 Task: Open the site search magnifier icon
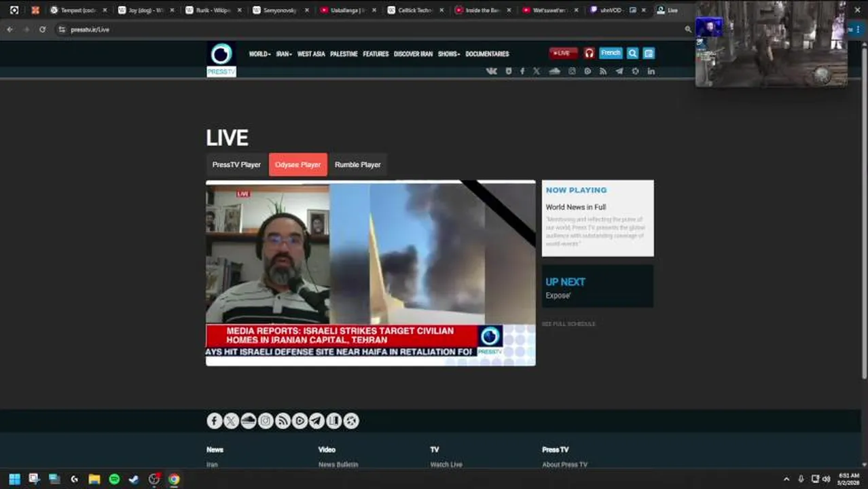point(632,53)
